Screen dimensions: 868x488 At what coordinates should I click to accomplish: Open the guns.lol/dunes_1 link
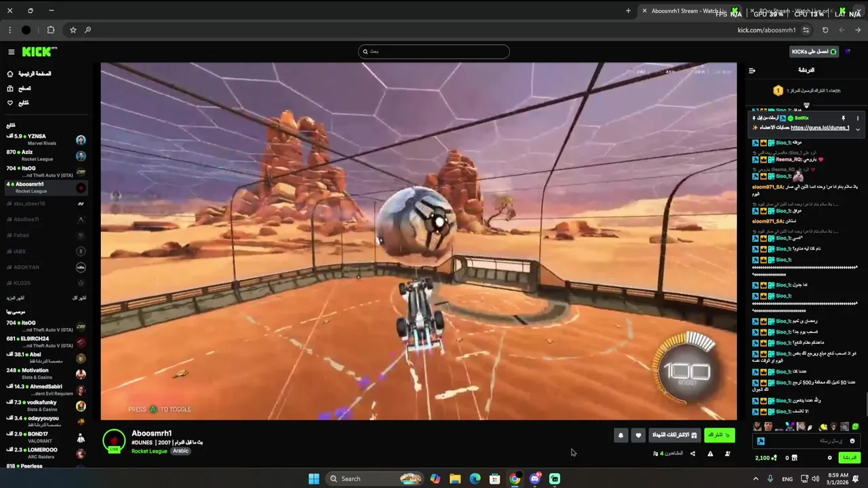(820, 127)
